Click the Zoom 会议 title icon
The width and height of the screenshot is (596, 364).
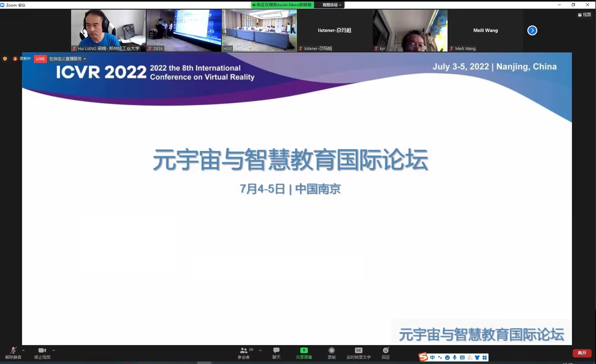[x=2, y=5]
